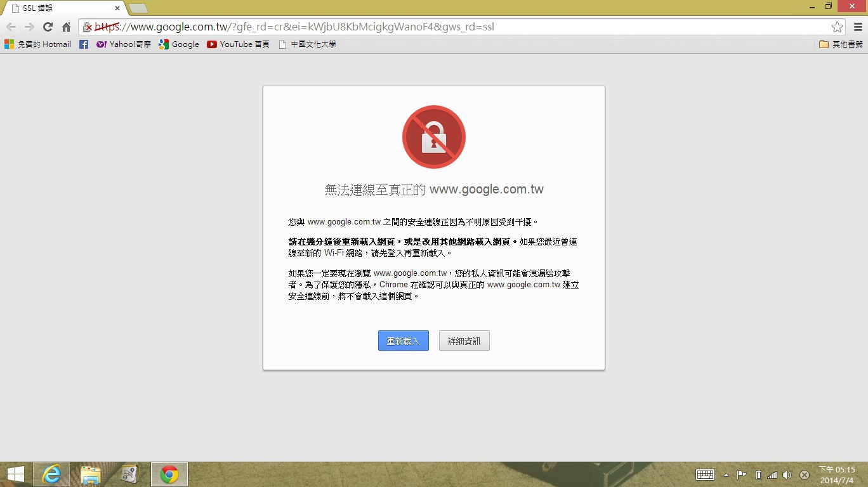Click the crossed-out https lock icon

point(88,27)
